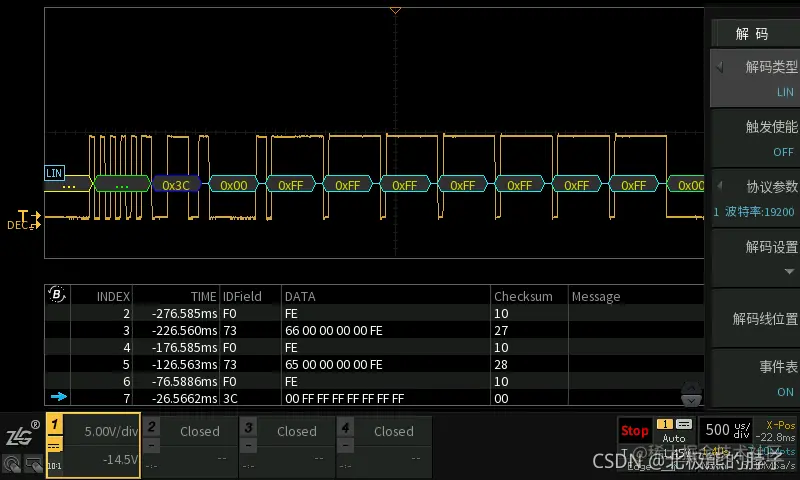Click the 0x00 segment after 0x3C
Viewport: 800px width, 480px height.
click(234, 185)
